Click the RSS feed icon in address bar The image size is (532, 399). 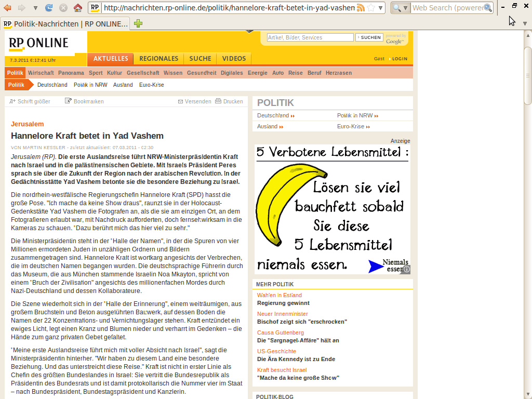[x=361, y=8]
